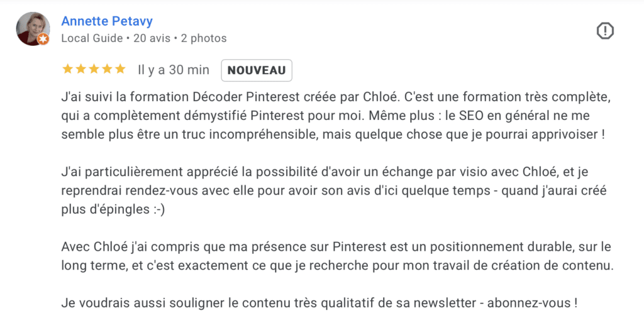Click the NOUVEAU badge

[257, 70]
